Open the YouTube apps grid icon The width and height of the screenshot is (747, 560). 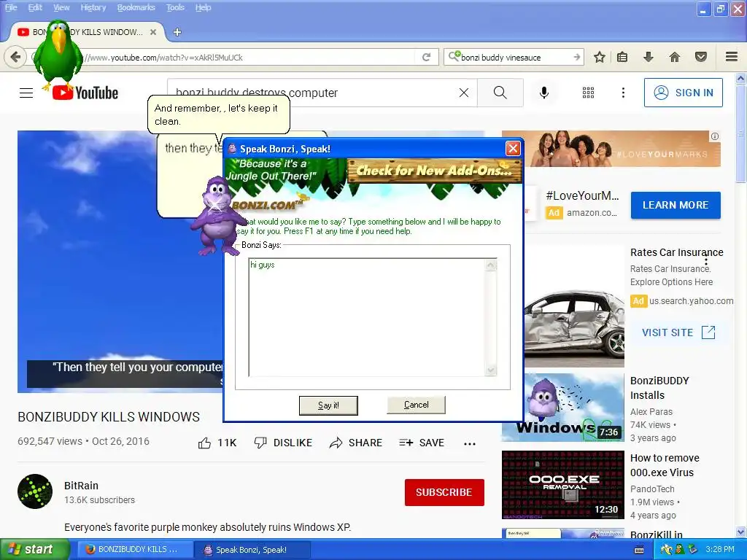(589, 93)
